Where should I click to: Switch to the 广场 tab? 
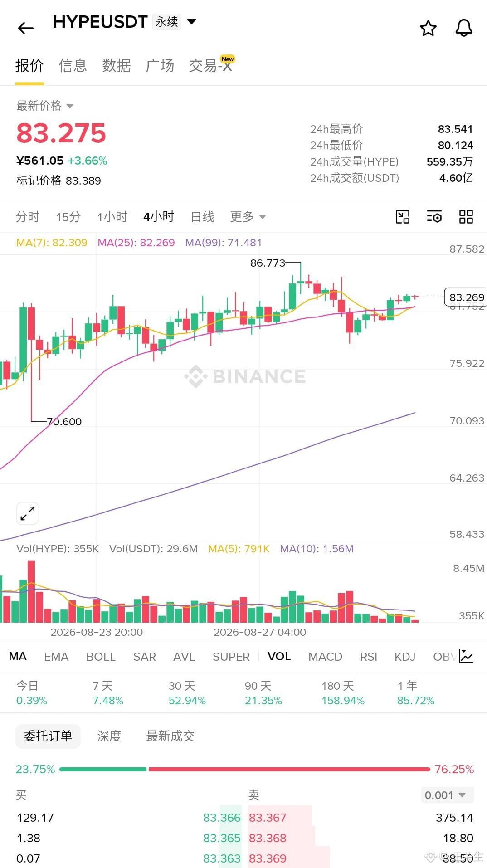160,66
